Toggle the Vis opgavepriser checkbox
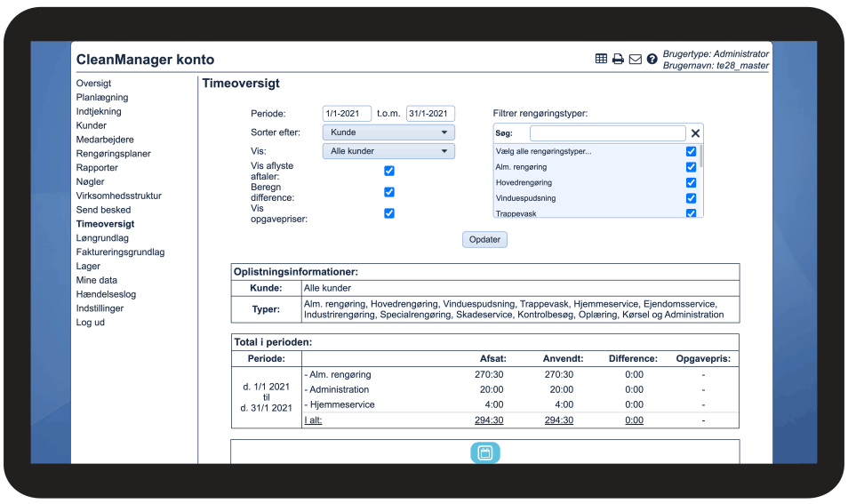This screenshot has height=504, width=848. (389, 213)
